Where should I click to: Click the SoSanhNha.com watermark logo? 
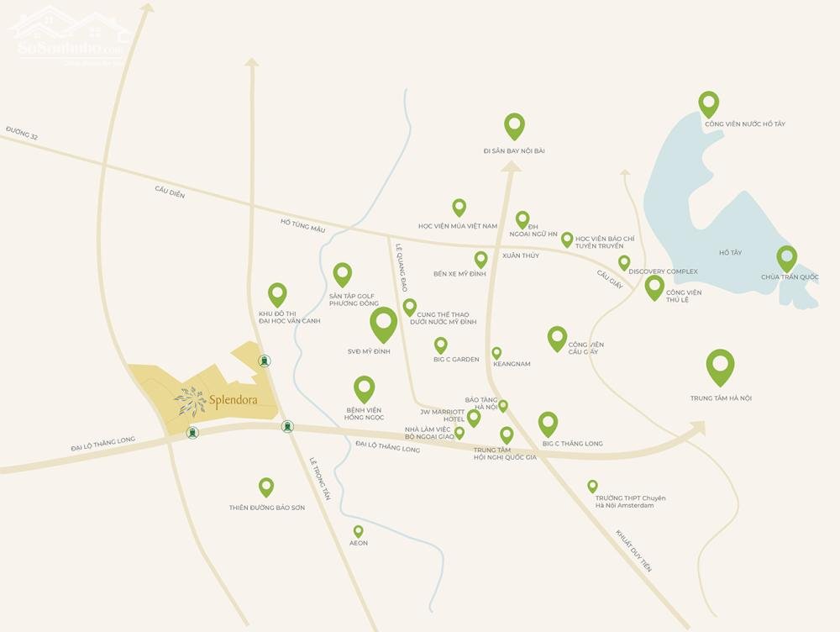(71, 35)
